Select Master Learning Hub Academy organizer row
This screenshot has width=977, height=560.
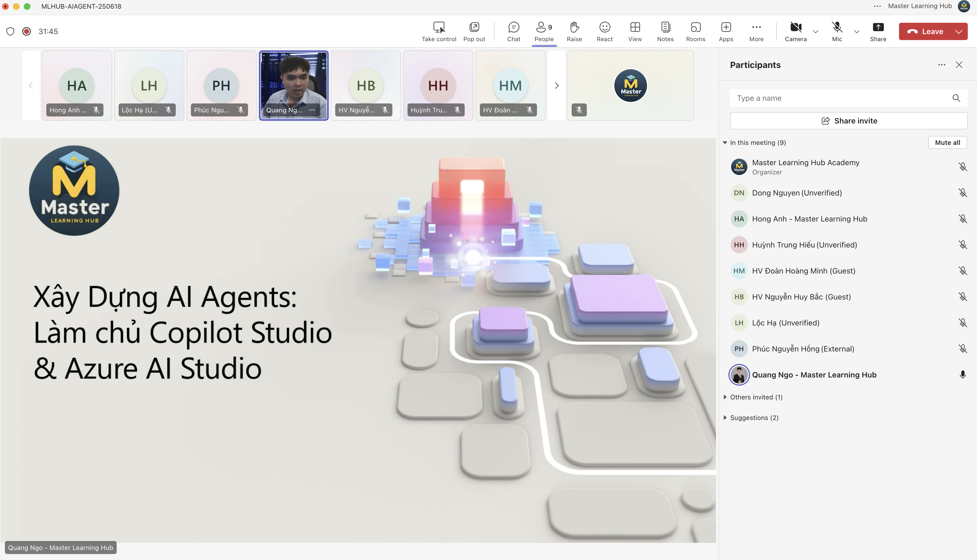pos(849,167)
